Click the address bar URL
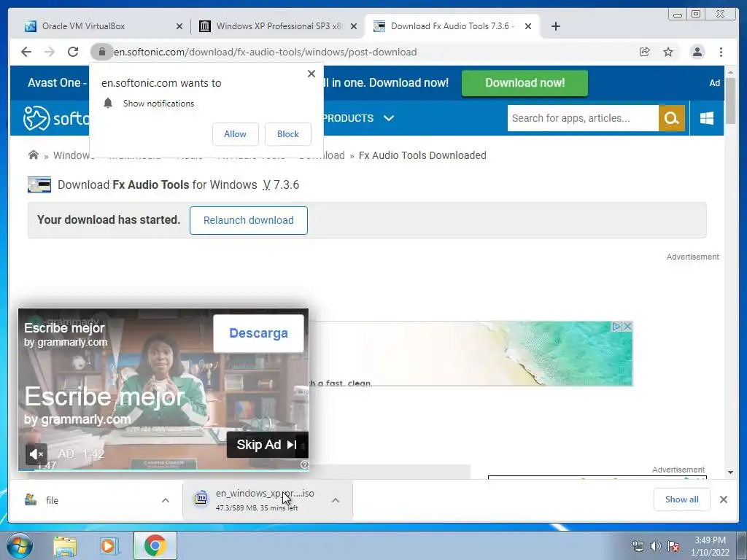747x560 pixels. click(266, 52)
